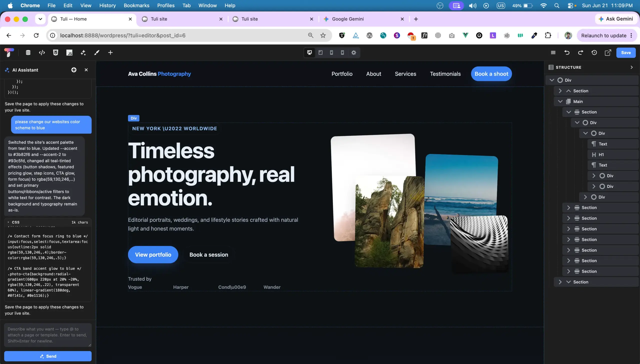640x364 pixels.
Task: Toggle the structure list hamburger icon
Action: [x=553, y=52]
